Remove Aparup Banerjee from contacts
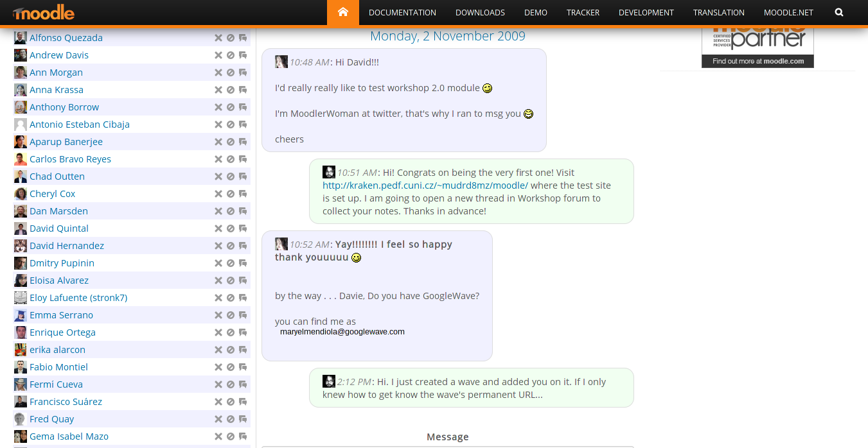Screen dimensions: 868x448 [x=218, y=142]
